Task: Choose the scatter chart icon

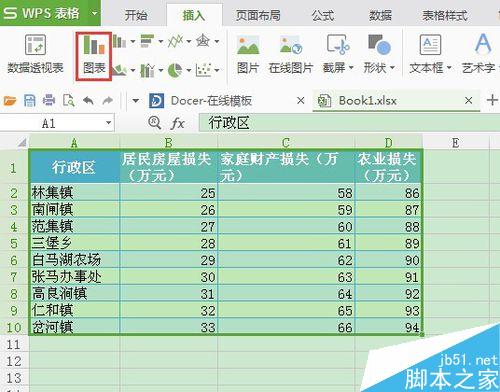Action: coord(203,70)
